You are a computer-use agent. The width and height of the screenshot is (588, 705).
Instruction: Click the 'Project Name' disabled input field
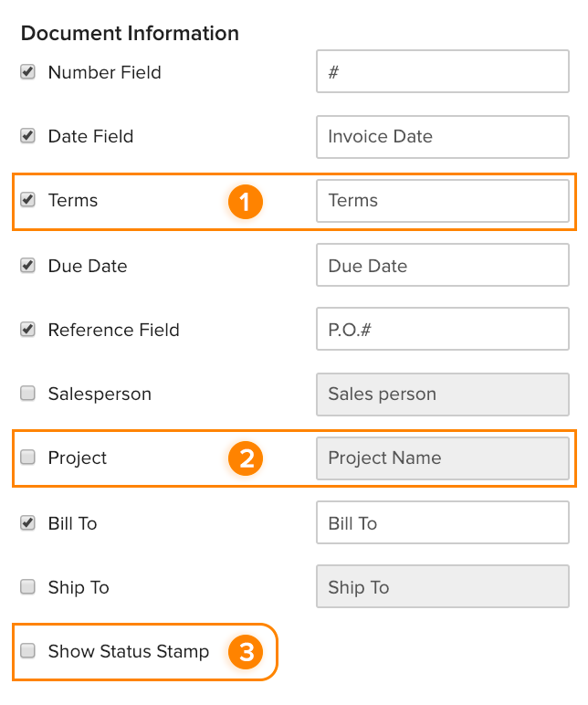click(443, 458)
